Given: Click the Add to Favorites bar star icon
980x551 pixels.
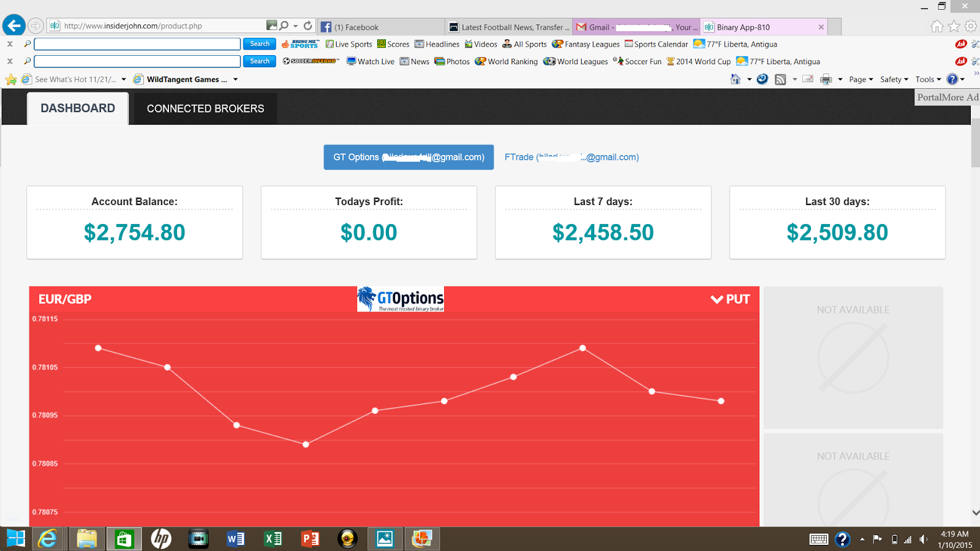Looking at the screenshot, I should click(11, 80).
